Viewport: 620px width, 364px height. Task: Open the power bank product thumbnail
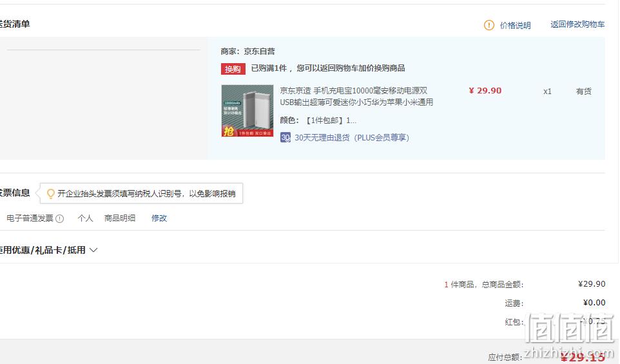pos(247,111)
